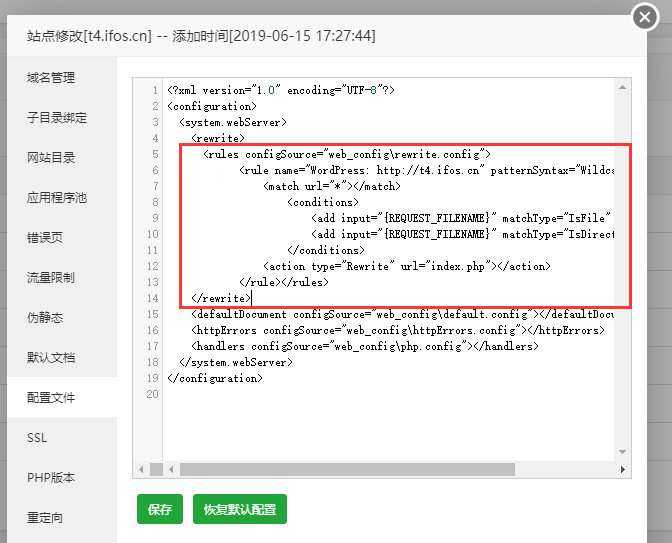
Task: Place cursor on empty line 20 in editor
Action: click(x=300, y=394)
